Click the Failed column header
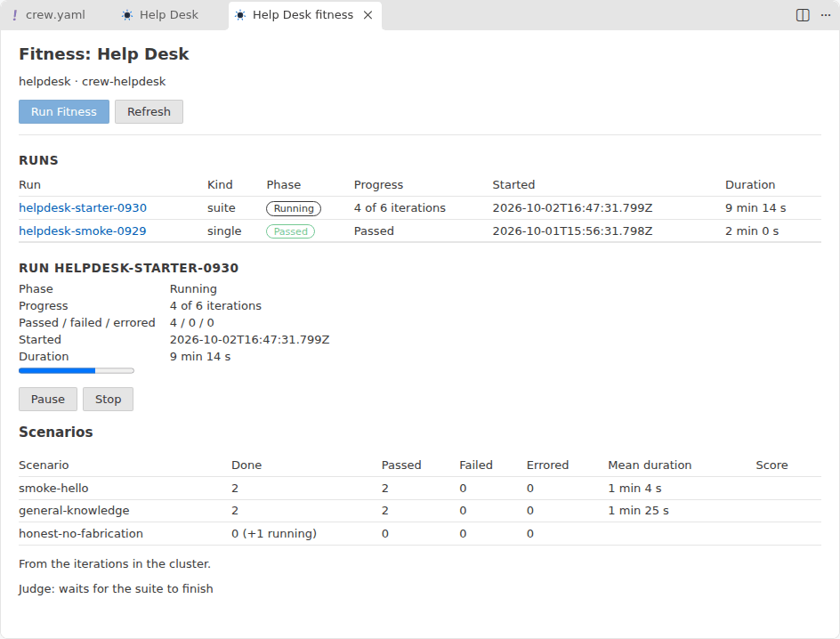 point(476,465)
